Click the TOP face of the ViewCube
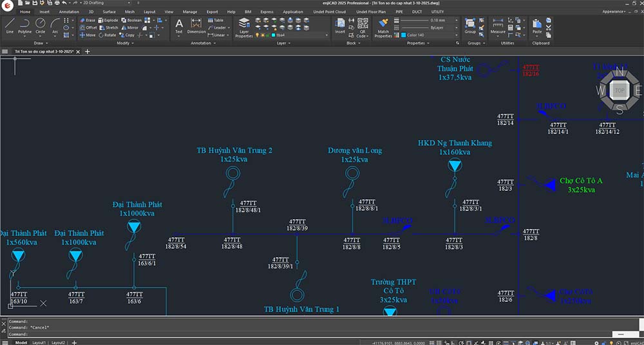This screenshot has height=345, width=644. click(x=620, y=91)
